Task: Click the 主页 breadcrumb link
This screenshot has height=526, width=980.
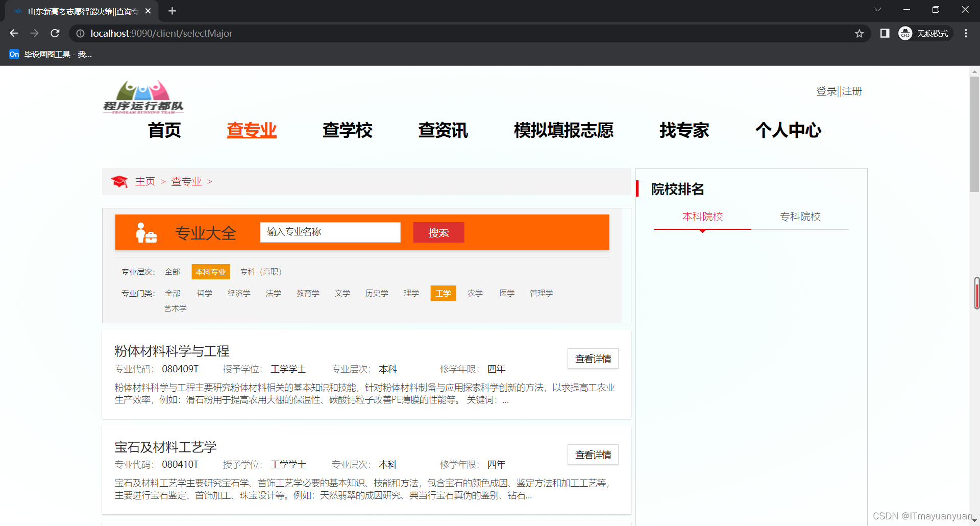Action: (x=145, y=181)
